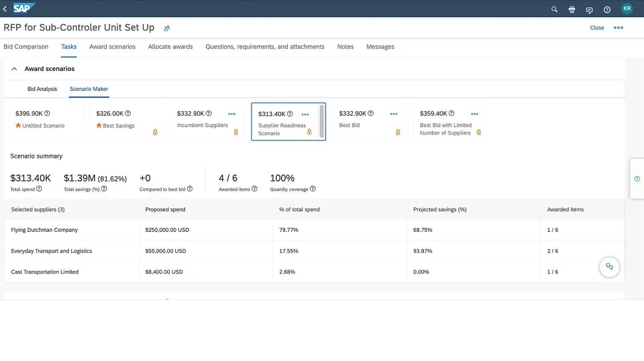Image resolution: width=644 pixels, height=361 pixels.
Task: Open the feedback chat icon in header
Action: [x=589, y=9]
